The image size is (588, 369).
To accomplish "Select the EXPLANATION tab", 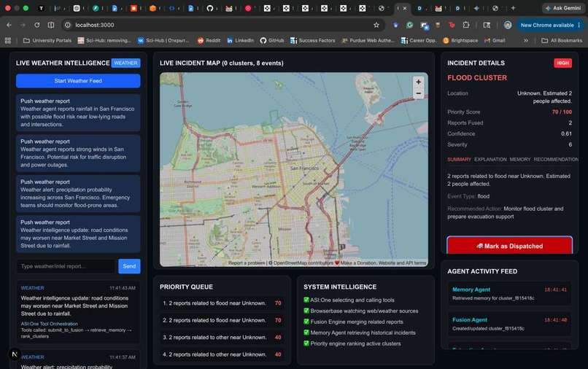I will (x=490, y=160).
